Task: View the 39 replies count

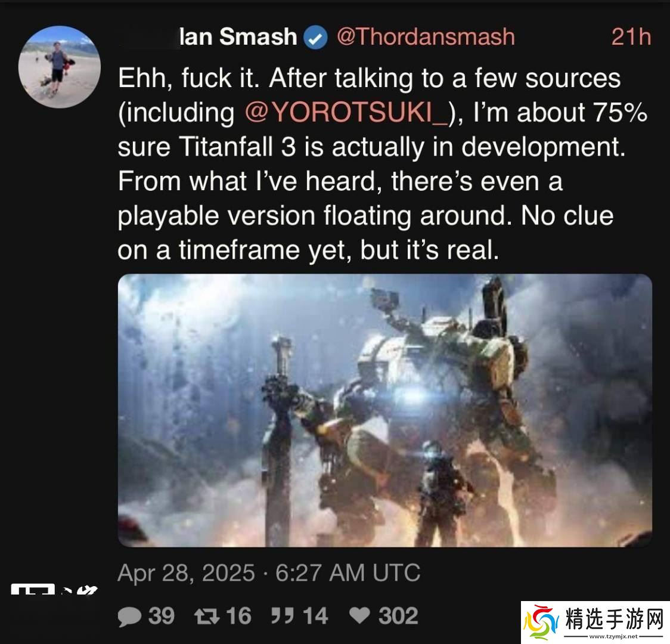Action: tap(162, 616)
